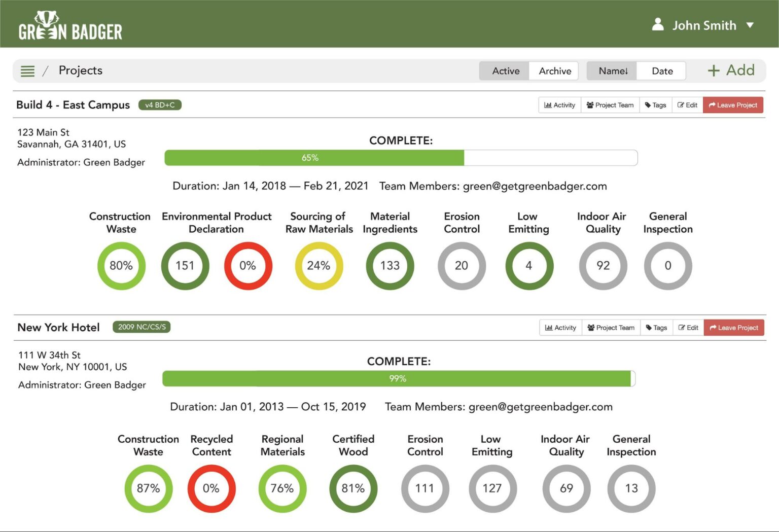This screenshot has height=532, width=779.
Task: Select the 2009 NC/CS/S badge
Action: pos(141,327)
